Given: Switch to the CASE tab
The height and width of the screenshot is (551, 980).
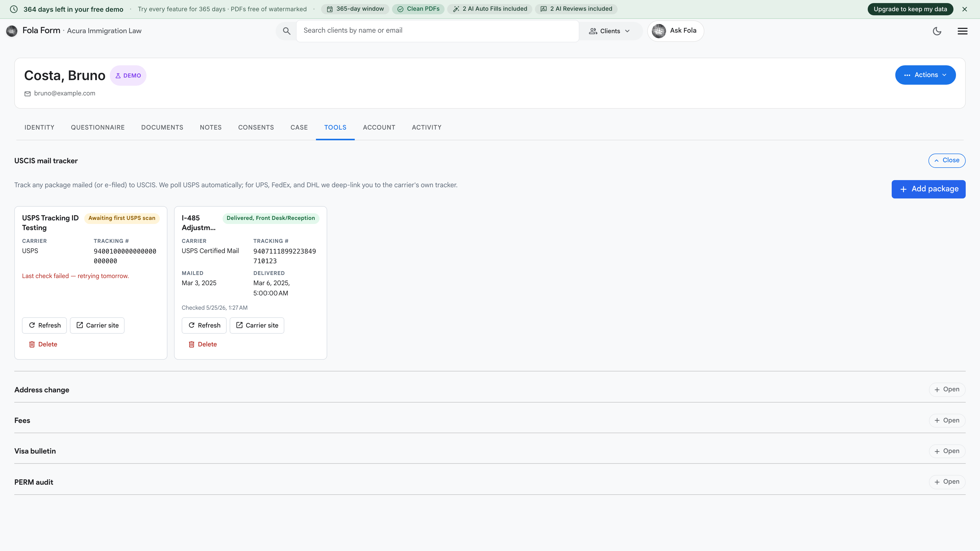Looking at the screenshot, I should [299, 128].
